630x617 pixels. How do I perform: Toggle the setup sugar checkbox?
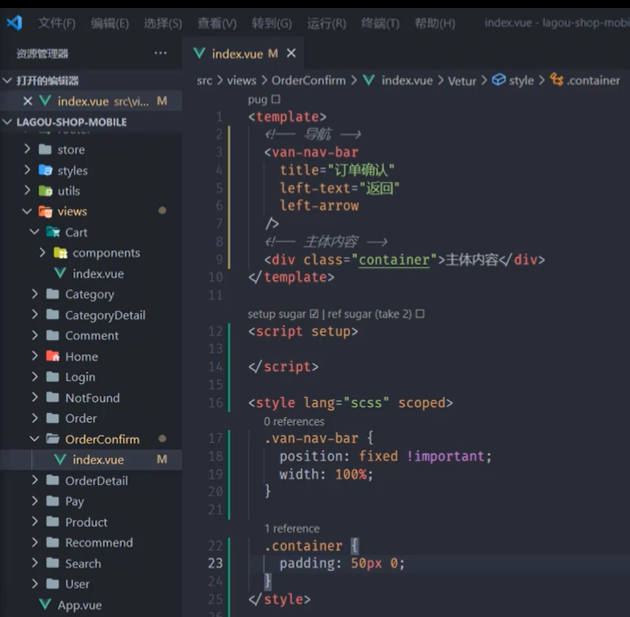click(314, 313)
